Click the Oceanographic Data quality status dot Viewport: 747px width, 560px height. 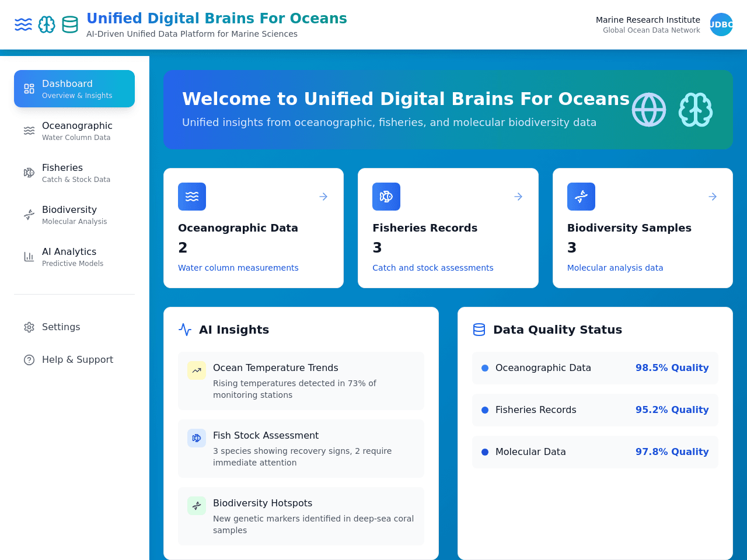485,368
